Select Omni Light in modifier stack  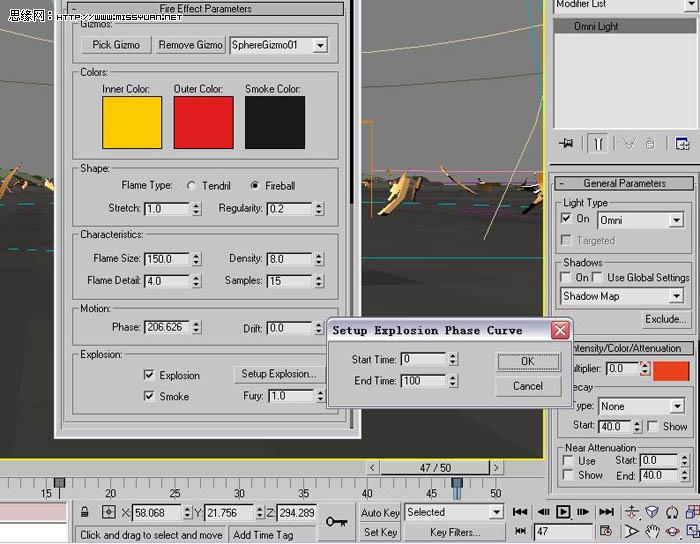(624, 26)
